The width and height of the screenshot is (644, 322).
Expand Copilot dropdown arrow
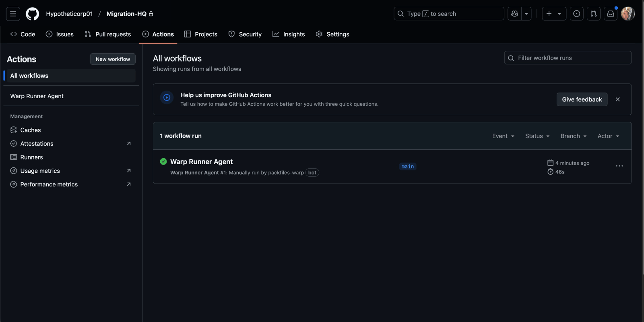click(x=526, y=14)
